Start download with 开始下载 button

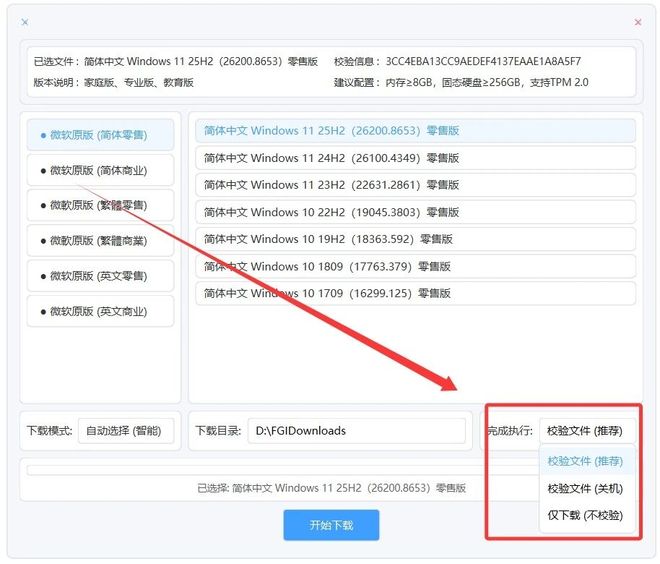point(331,525)
